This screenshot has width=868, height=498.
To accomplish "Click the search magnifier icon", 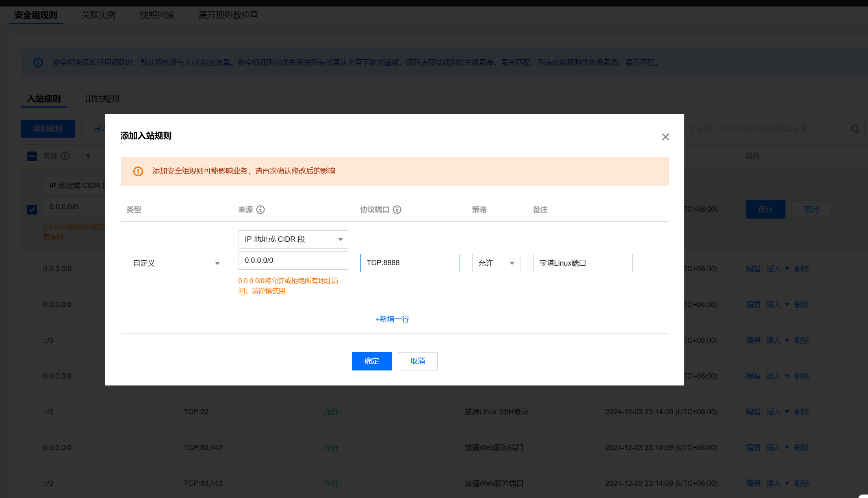I will tap(855, 129).
